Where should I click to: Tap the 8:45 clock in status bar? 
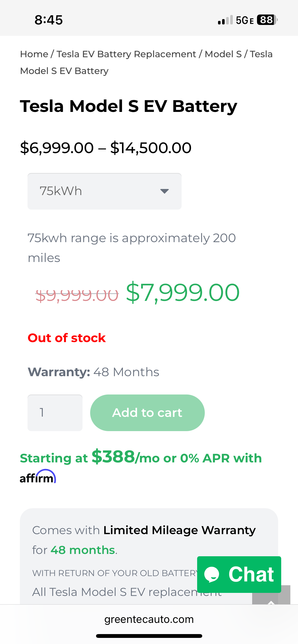tap(49, 20)
